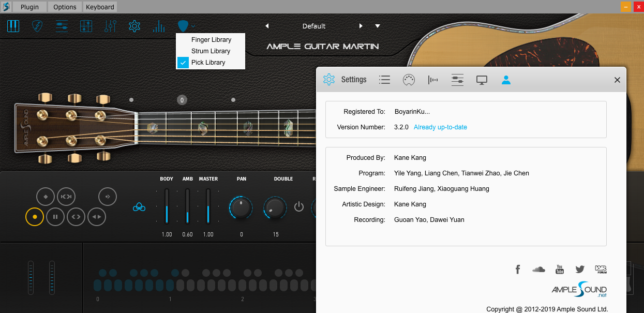Image resolution: width=644 pixels, height=313 pixels.
Task: Adjust the BODY volume slider
Action: point(167,206)
